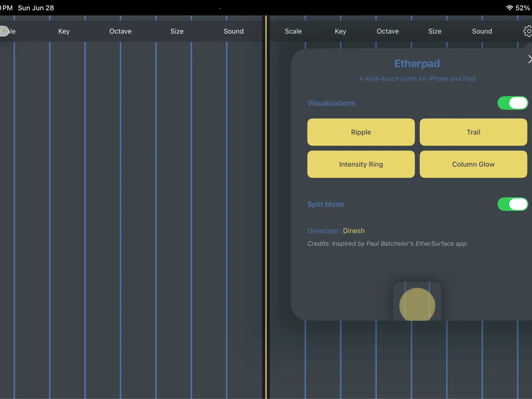Close the Etherpad panel with chevron

[x=530, y=59]
